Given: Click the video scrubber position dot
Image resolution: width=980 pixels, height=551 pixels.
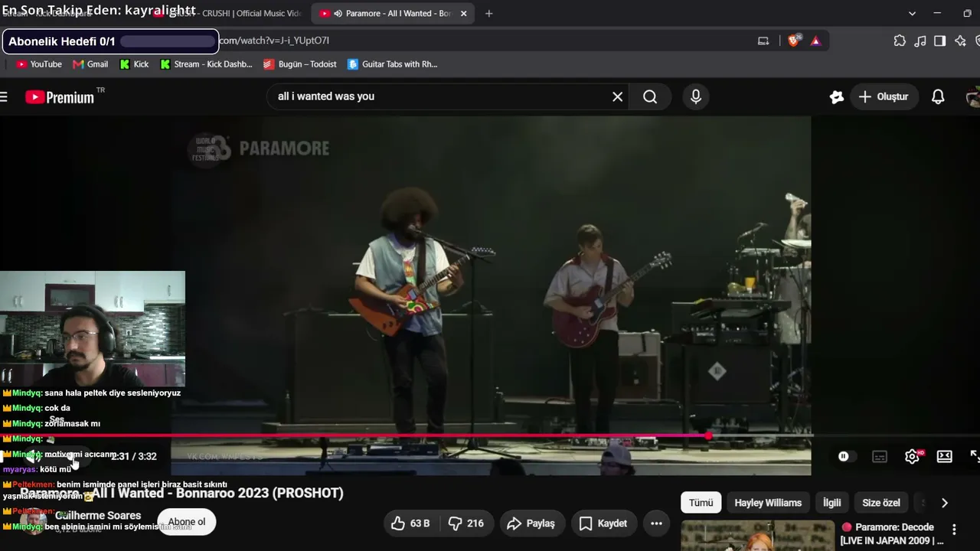Looking at the screenshot, I should click(x=709, y=436).
